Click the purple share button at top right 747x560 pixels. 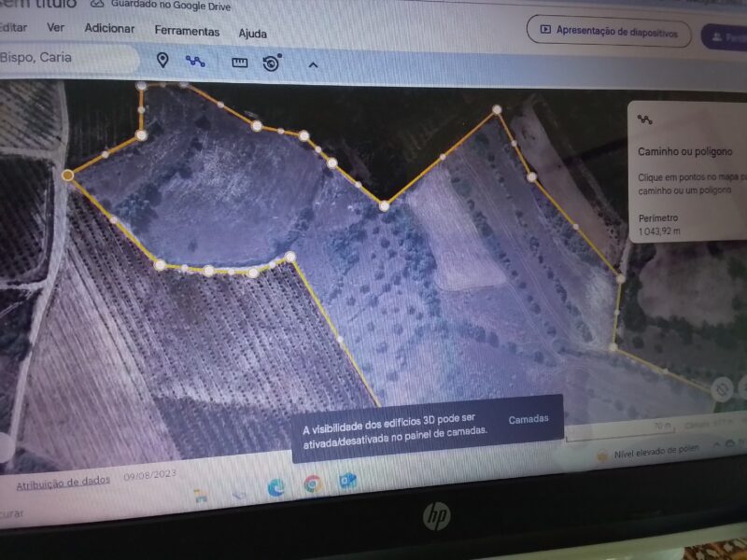pyautogui.click(x=726, y=37)
